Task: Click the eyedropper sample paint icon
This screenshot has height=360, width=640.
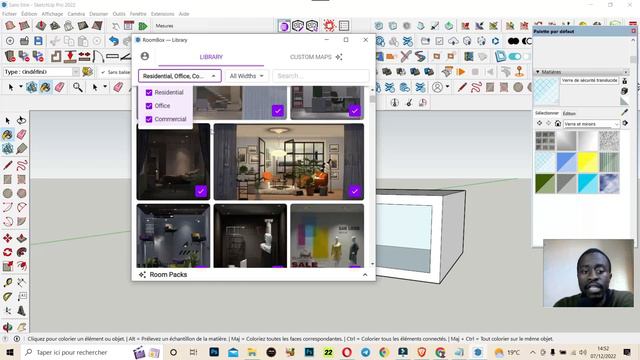Action: coord(625,112)
